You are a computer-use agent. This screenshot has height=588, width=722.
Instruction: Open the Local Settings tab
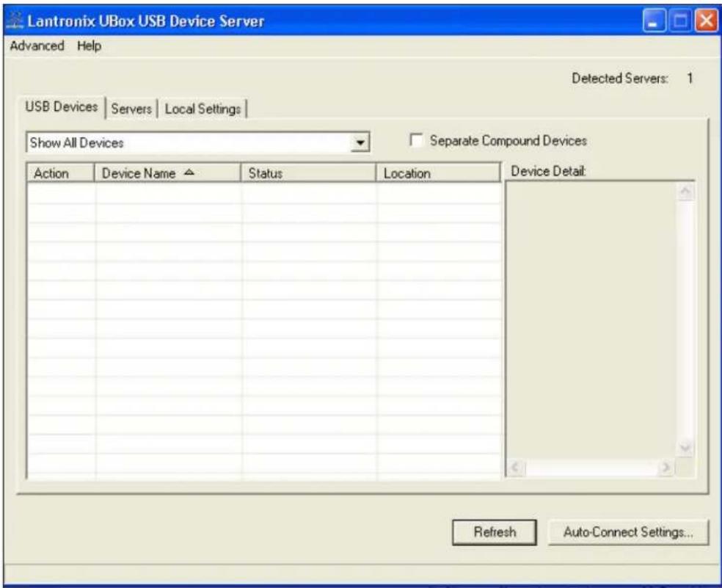pos(203,109)
